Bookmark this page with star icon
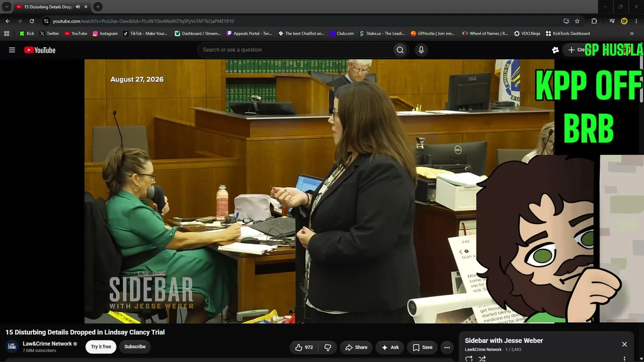The width and height of the screenshot is (644, 362). [x=577, y=21]
